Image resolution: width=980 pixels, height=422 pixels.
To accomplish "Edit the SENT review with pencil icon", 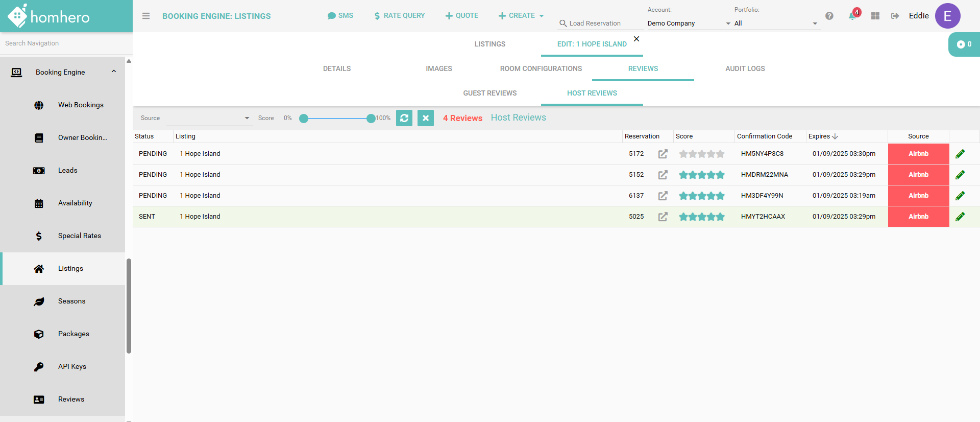I will coord(960,217).
